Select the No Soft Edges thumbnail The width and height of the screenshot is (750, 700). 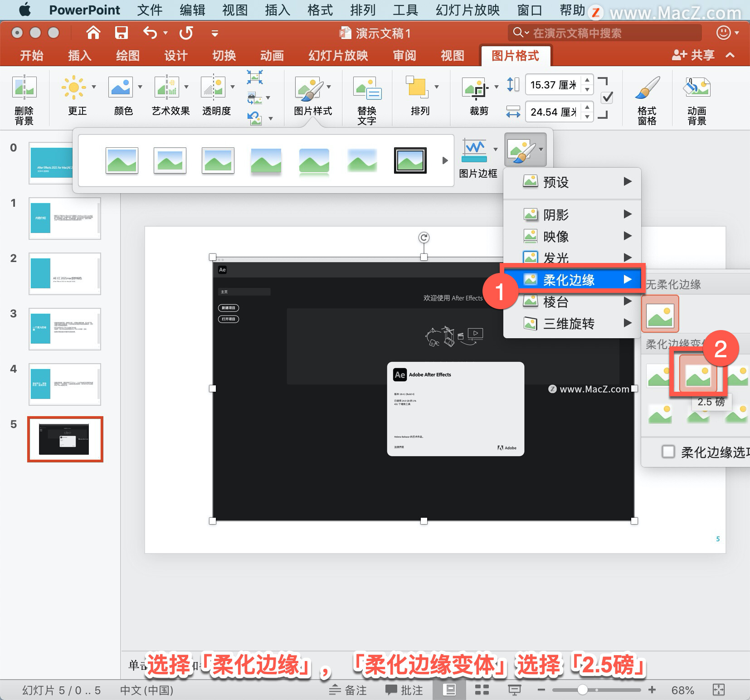(660, 315)
